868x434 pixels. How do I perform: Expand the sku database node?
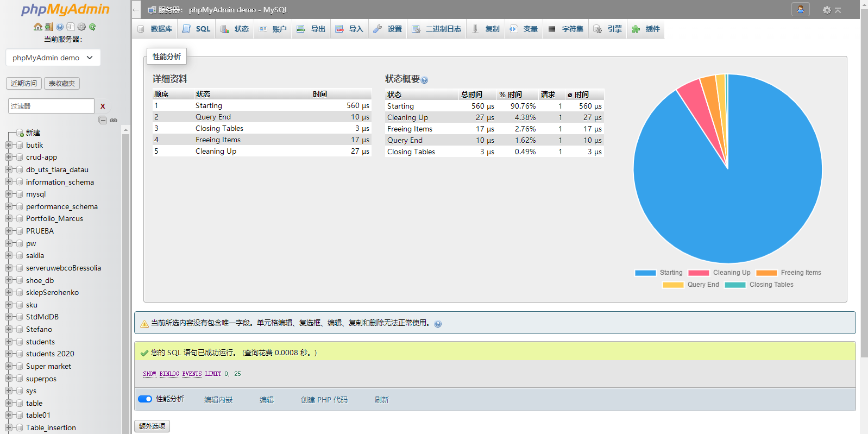tap(8, 305)
